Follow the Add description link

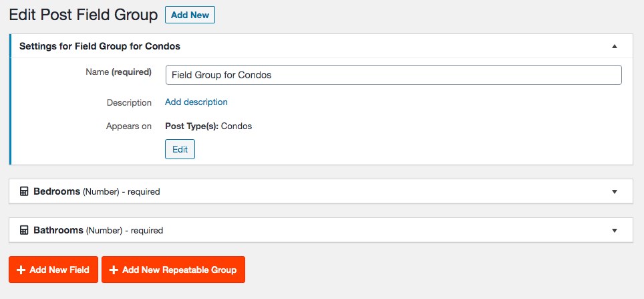coord(196,102)
